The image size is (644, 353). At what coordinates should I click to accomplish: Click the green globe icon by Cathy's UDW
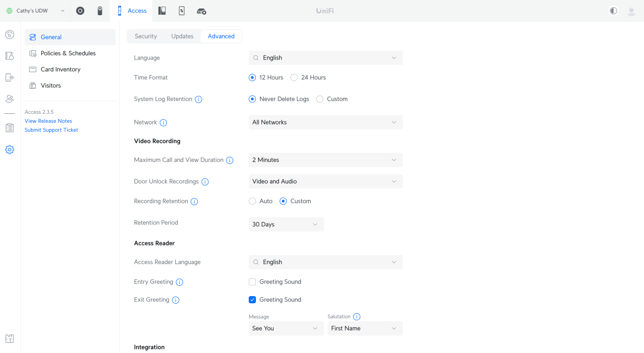9,11
